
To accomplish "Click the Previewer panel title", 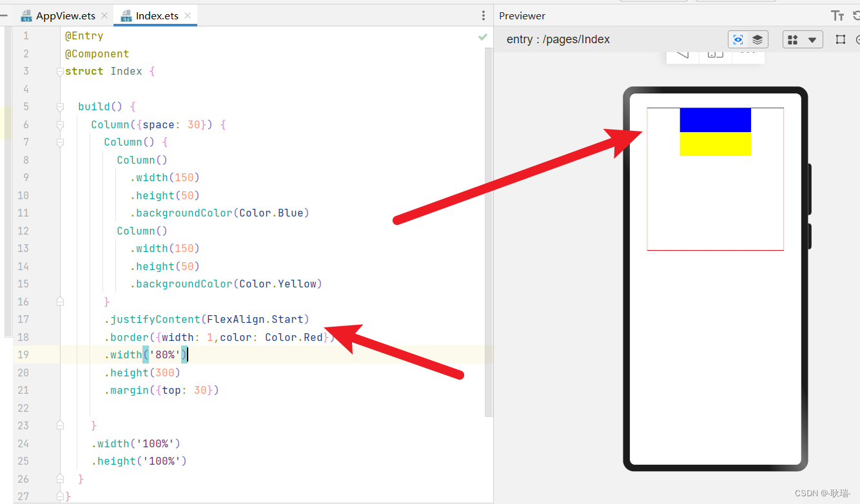I will pos(522,15).
